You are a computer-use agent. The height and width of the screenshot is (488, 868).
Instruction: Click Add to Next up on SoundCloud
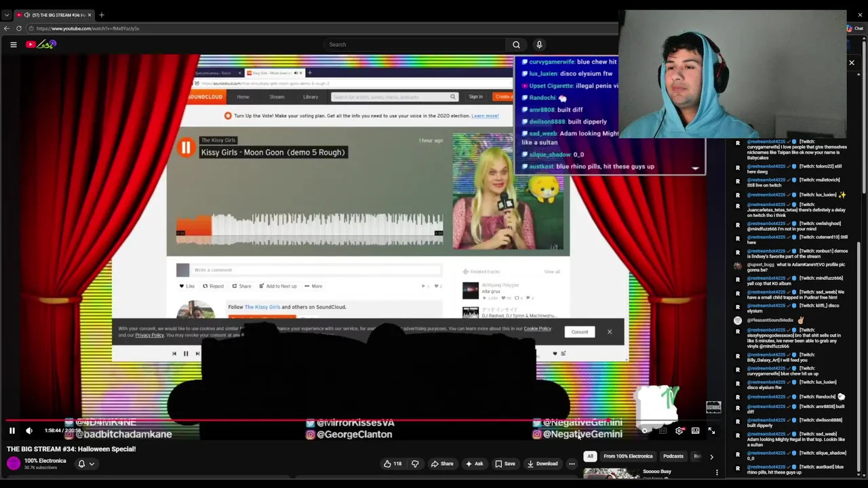(x=277, y=286)
